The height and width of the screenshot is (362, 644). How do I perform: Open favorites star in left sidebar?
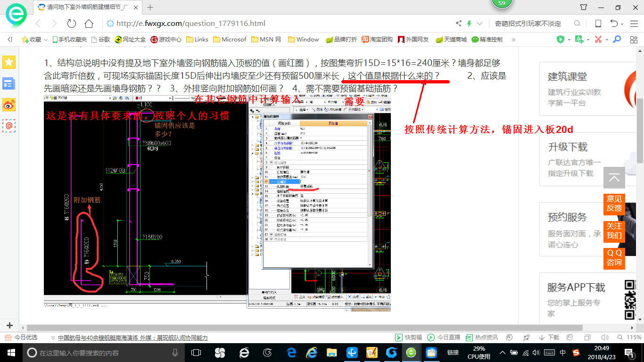tap(9, 62)
